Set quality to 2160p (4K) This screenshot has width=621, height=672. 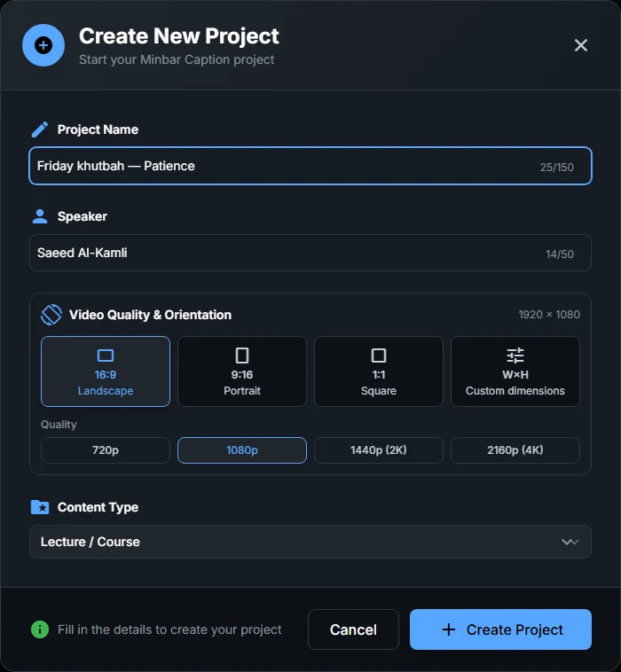tap(515, 450)
